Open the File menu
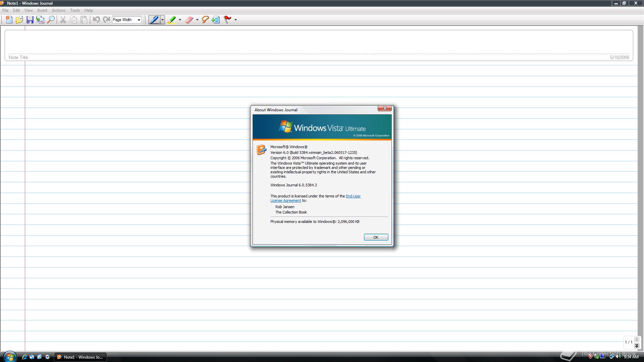 tap(5, 10)
